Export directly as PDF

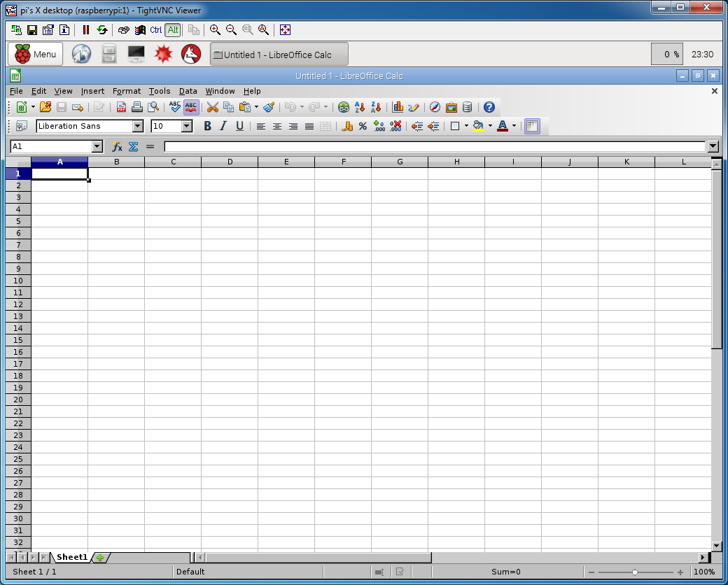(121, 107)
